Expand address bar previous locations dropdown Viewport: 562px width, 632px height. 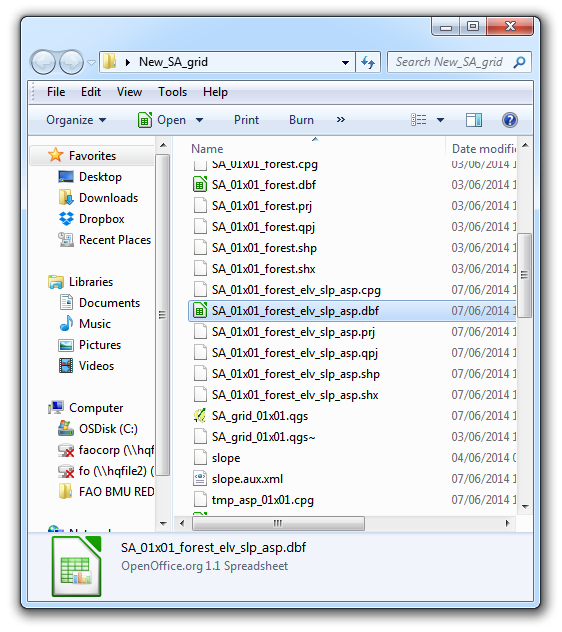345,62
